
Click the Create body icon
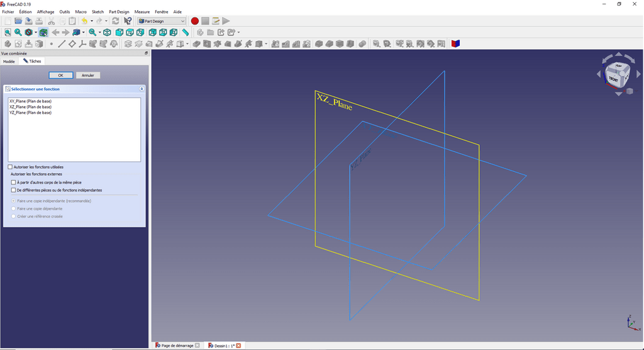point(8,43)
